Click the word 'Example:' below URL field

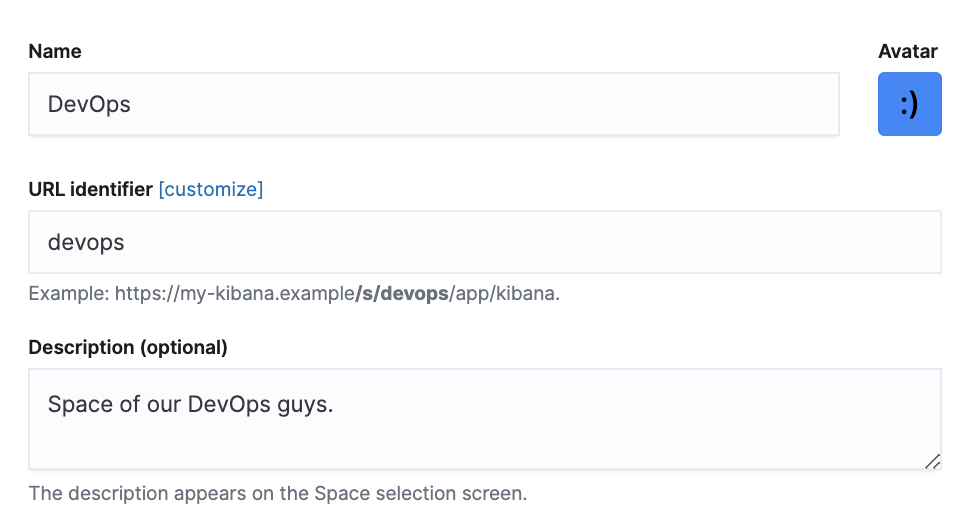[x=69, y=294]
